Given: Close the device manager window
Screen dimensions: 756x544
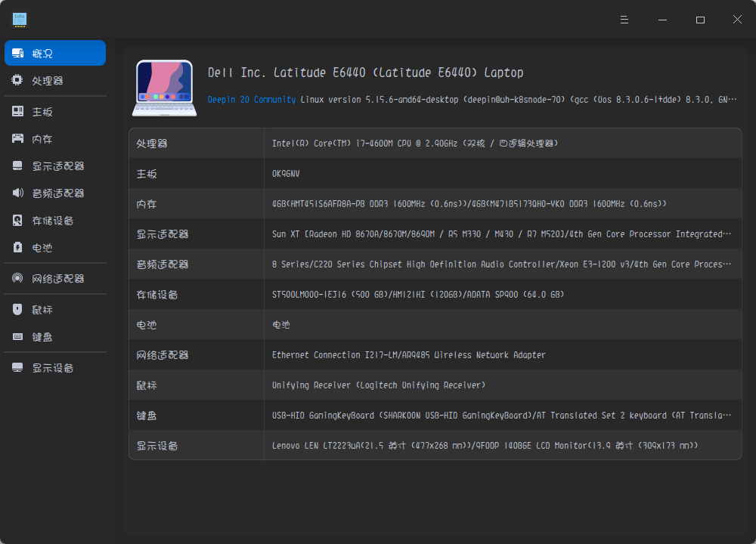Looking at the screenshot, I should (x=737, y=20).
